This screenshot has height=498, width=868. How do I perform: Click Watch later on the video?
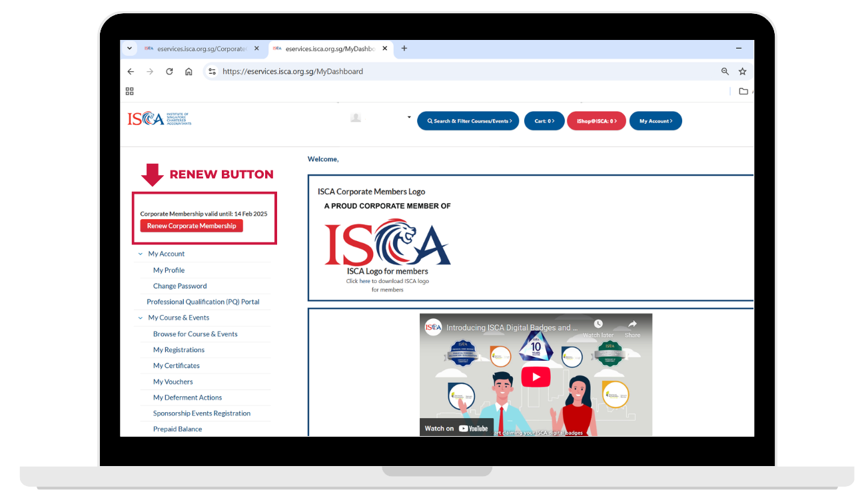pos(598,328)
